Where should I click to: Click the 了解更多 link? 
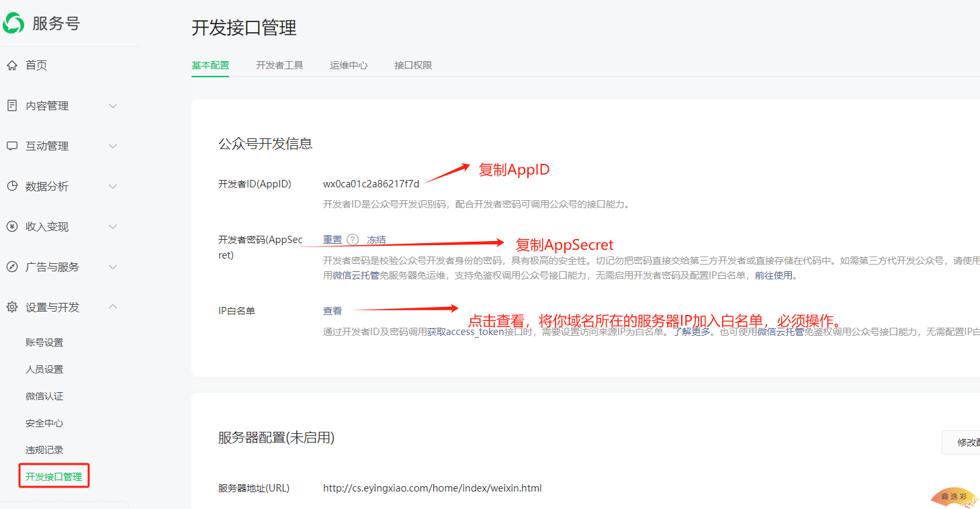[x=692, y=332]
